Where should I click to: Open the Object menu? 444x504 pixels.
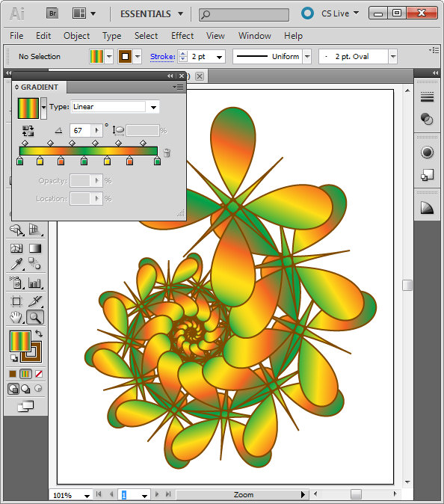76,36
